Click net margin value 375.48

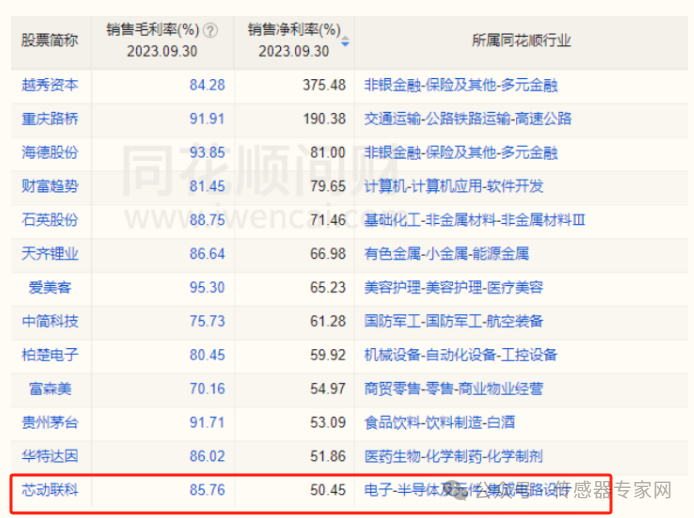click(324, 85)
